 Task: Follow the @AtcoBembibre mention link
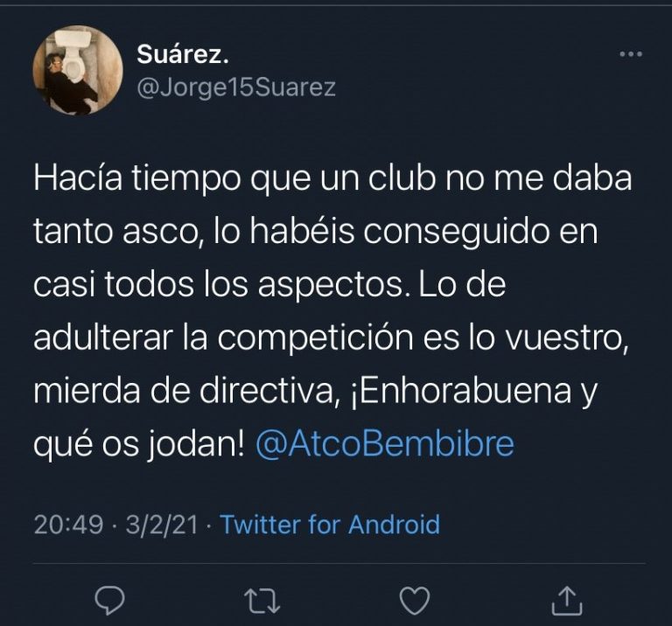tap(384, 443)
